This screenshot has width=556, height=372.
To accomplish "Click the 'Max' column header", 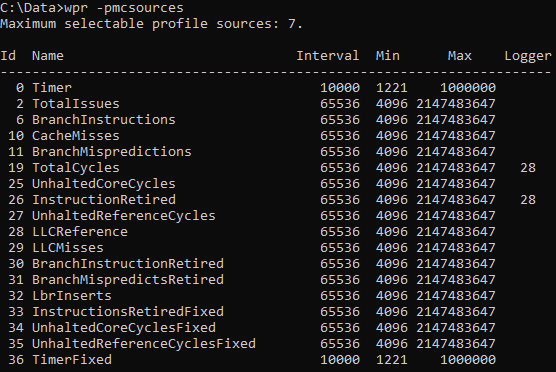I will [460, 56].
